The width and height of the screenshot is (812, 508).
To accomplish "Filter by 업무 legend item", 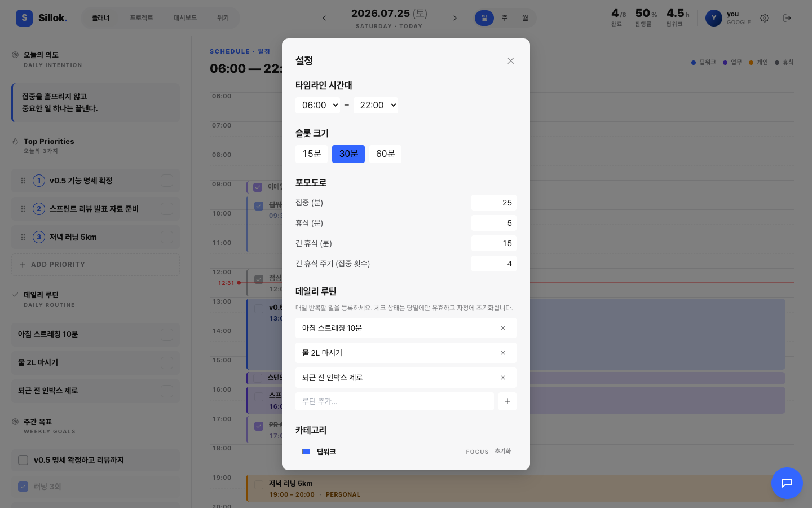I will [x=732, y=62].
